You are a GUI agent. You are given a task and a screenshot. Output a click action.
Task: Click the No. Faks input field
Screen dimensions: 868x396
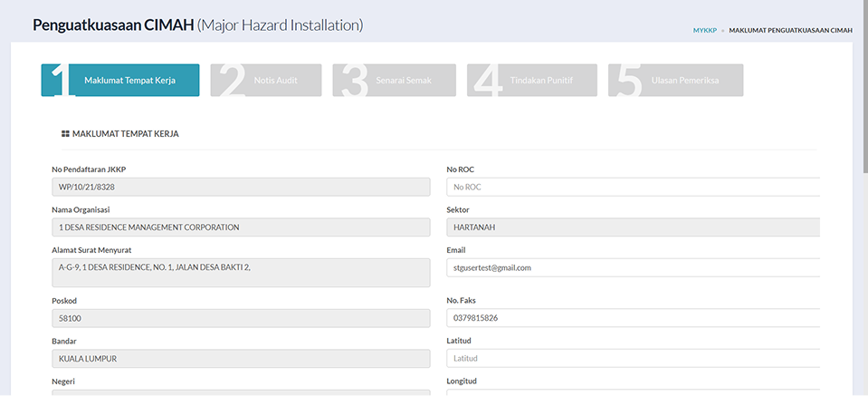pos(633,318)
